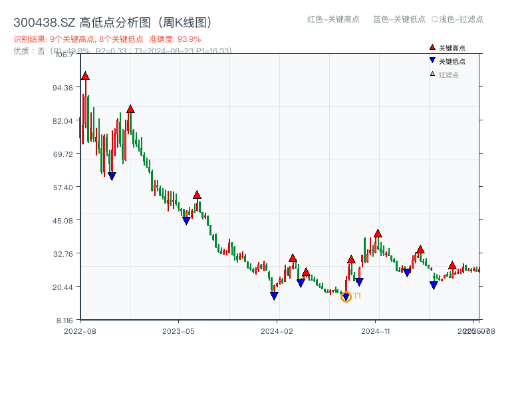Select the first red 关键高点 triangle marker
The image size is (532, 399).
[x=86, y=75]
